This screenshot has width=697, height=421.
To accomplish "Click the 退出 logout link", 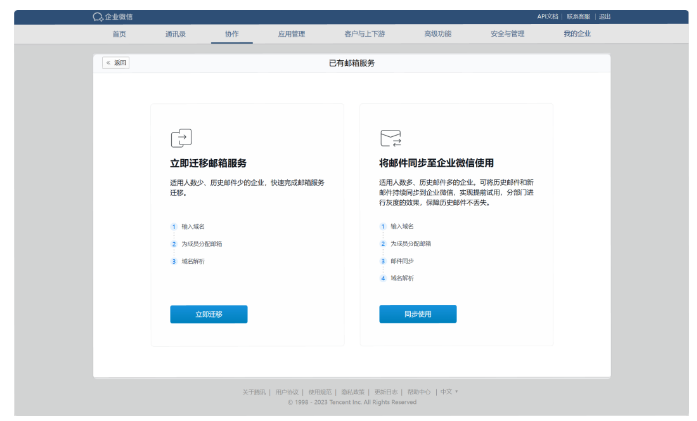I will [x=604, y=17].
